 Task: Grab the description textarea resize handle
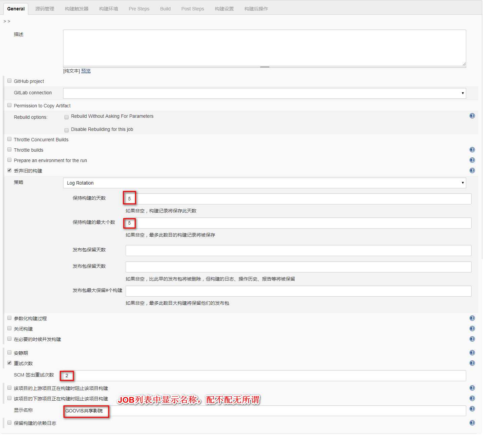coord(265,67)
